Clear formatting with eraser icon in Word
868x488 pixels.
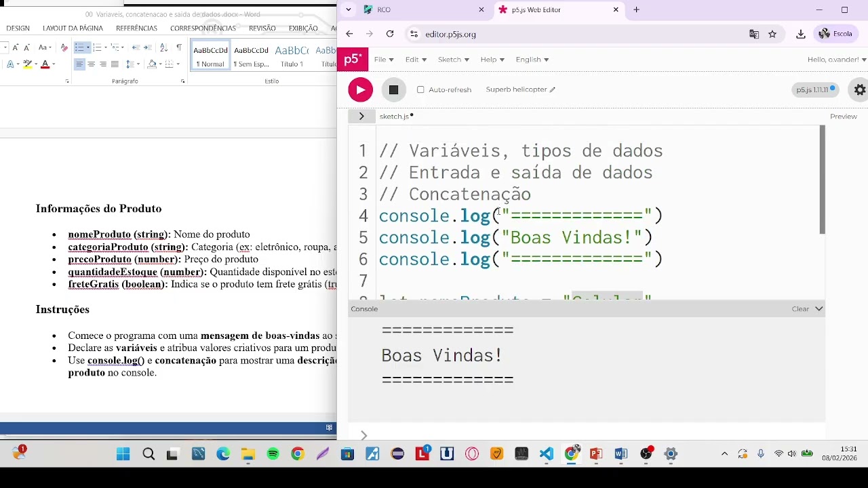pyautogui.click(x=64, y=47)
